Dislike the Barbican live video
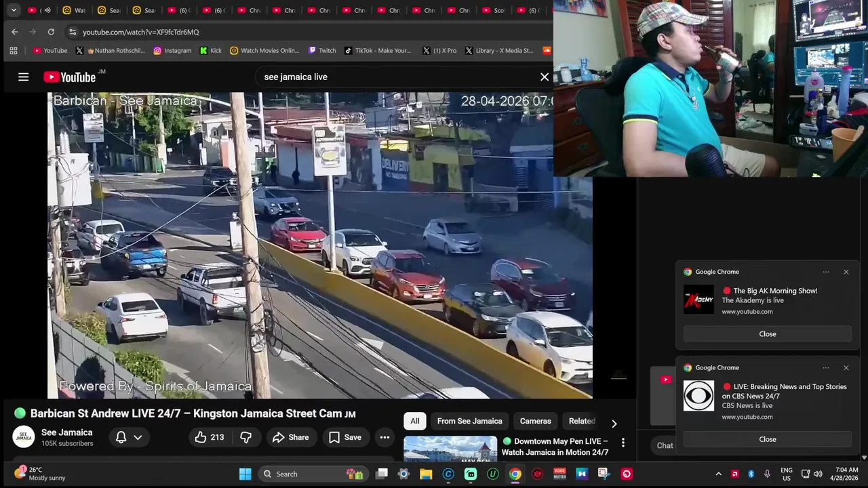The width and height of the screenshot is (868, 488). [246, 437]
